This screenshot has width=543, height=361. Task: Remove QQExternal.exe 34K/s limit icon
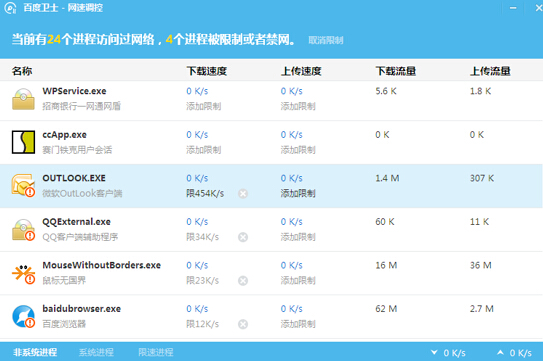243,237
